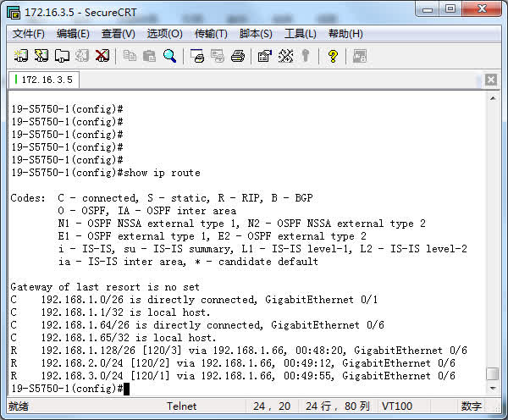Screen dimensions: 508x420
Task: Open the 脚本(S) menu
Action: (x=256, y=34)
